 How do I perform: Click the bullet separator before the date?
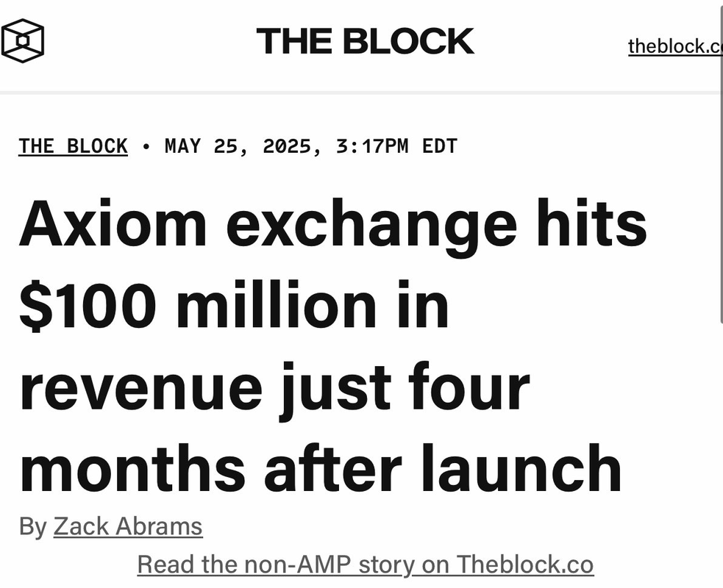[146, 147]
